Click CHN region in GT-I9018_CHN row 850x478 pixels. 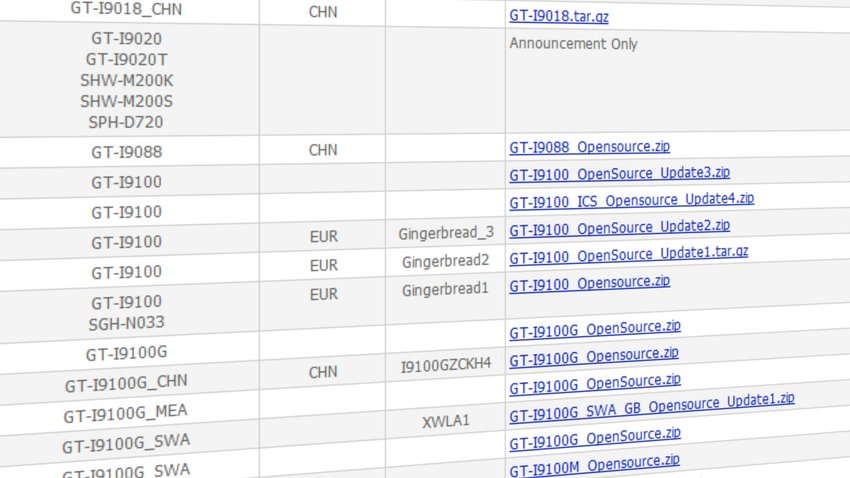coord(323,12)
